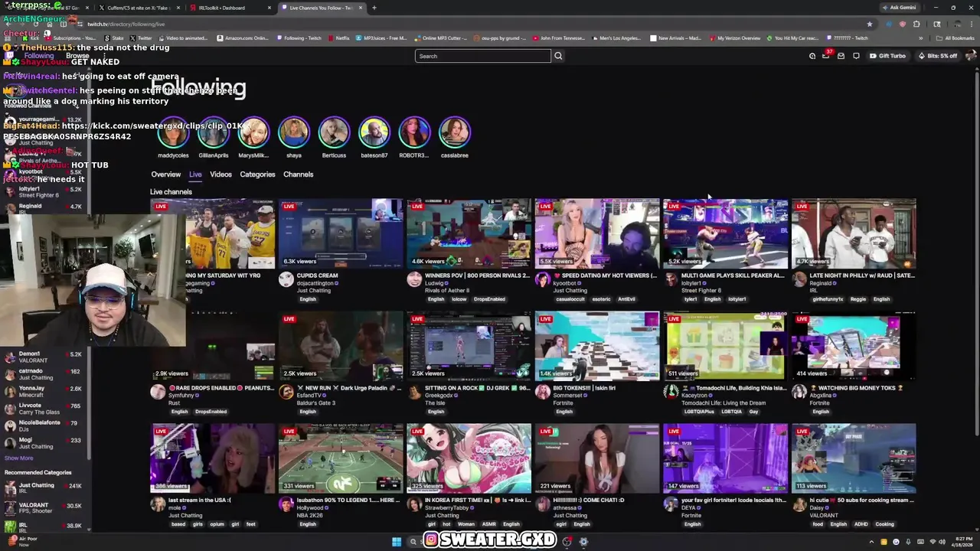
Task: Bookmark page with the star icon
Action: 869,24
